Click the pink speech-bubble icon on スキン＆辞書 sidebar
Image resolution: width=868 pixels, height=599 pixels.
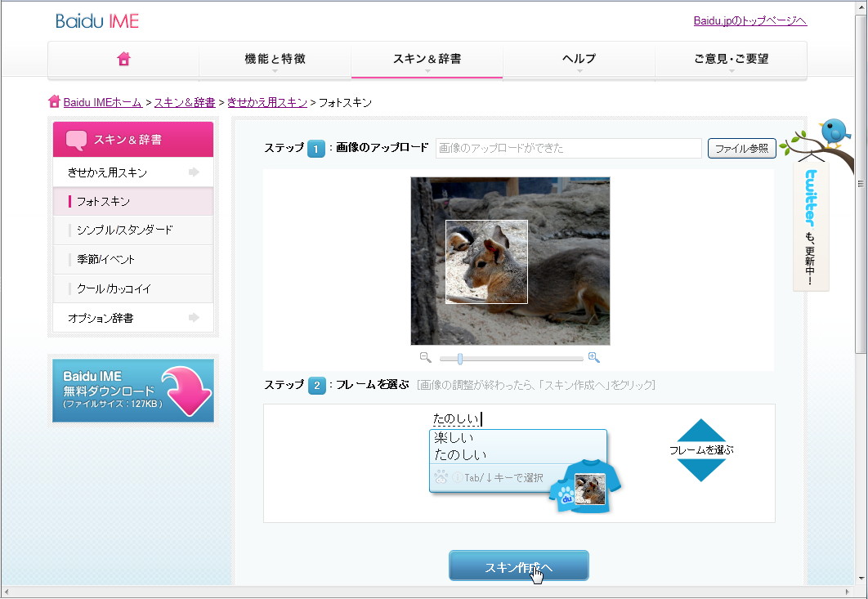(76, 138)
